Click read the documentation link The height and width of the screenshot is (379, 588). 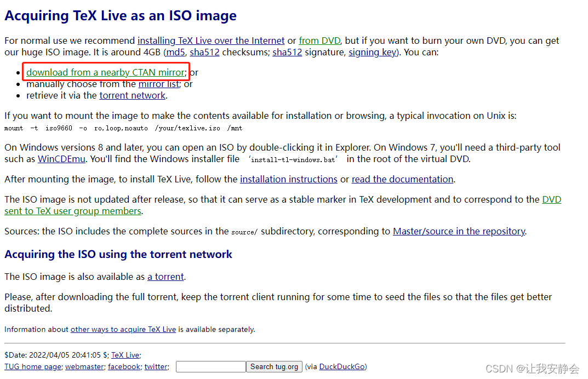pos(402,179)
